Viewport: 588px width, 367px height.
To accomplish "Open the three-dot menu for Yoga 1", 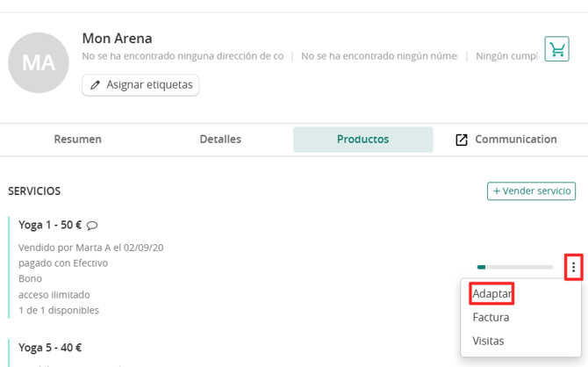I will coord(573,267).
